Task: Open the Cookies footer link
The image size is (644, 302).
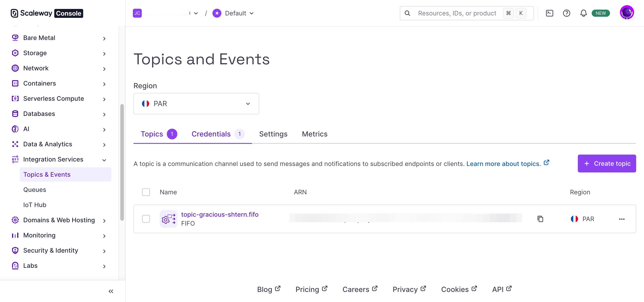Action: click(459, 289)
